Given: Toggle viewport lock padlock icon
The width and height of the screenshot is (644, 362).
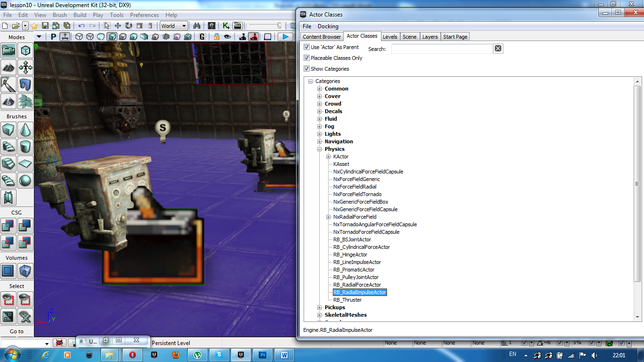Looking at the screenshot, I should (216, 37).
